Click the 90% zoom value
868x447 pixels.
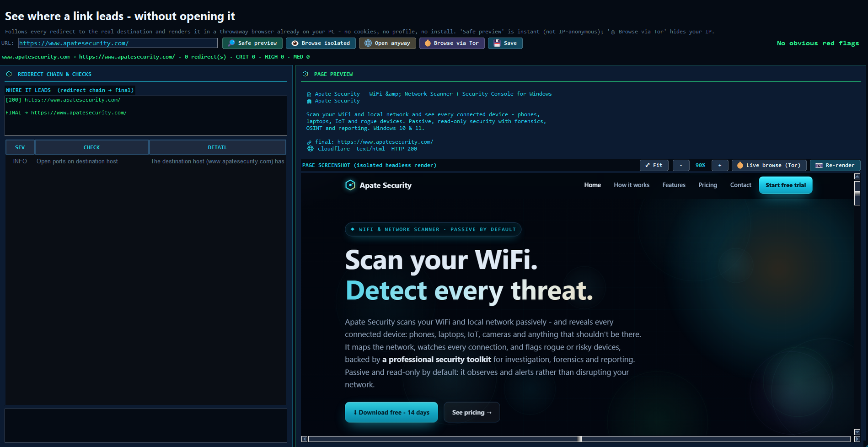(x=700, y=165)
